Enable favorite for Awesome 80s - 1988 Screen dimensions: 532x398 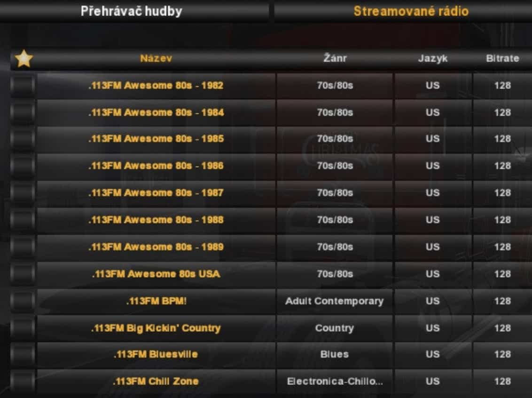(x=23, y=220)
